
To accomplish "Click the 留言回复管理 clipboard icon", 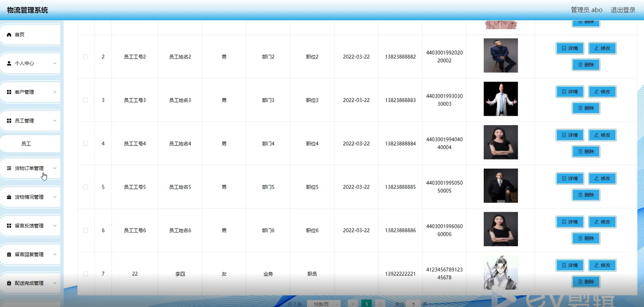I will click(9, 254).
